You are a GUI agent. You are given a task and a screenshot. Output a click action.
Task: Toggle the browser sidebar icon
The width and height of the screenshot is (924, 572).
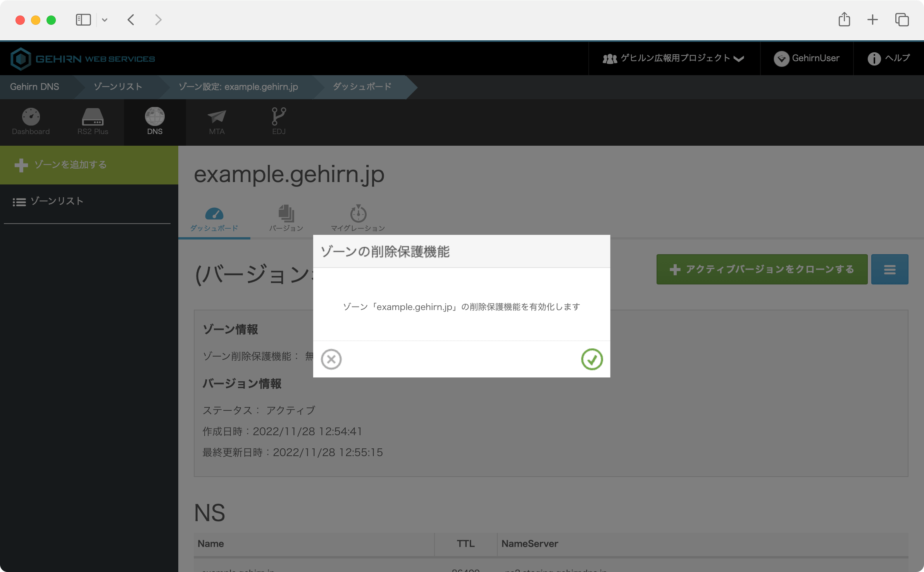point(83,19)
